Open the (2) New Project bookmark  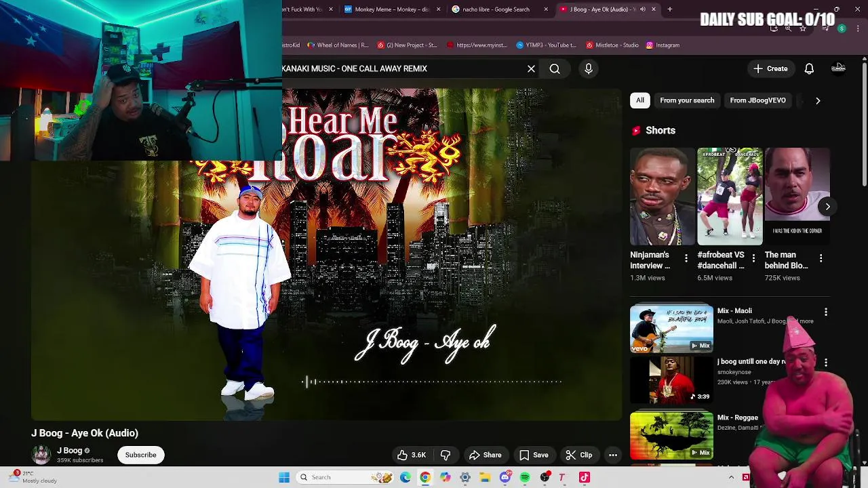click(407, 45)
